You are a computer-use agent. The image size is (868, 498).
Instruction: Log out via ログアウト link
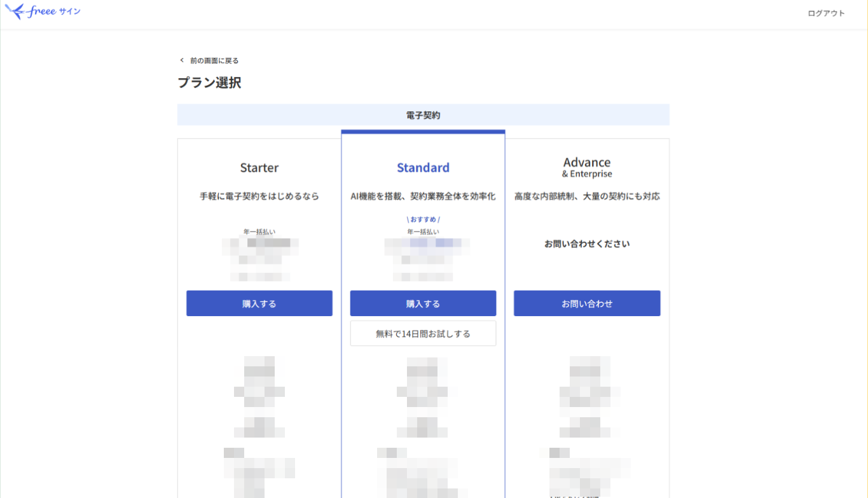click(x=826, y=13)
